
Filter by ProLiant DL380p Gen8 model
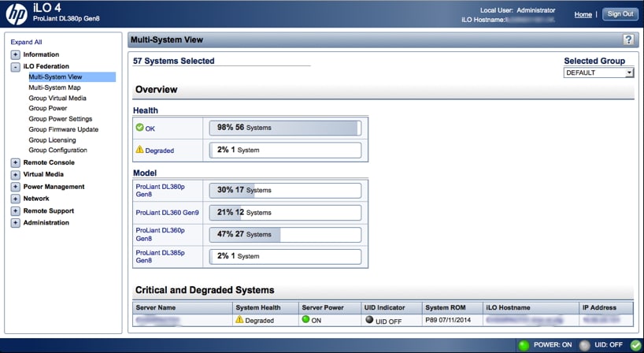[160, 190]
